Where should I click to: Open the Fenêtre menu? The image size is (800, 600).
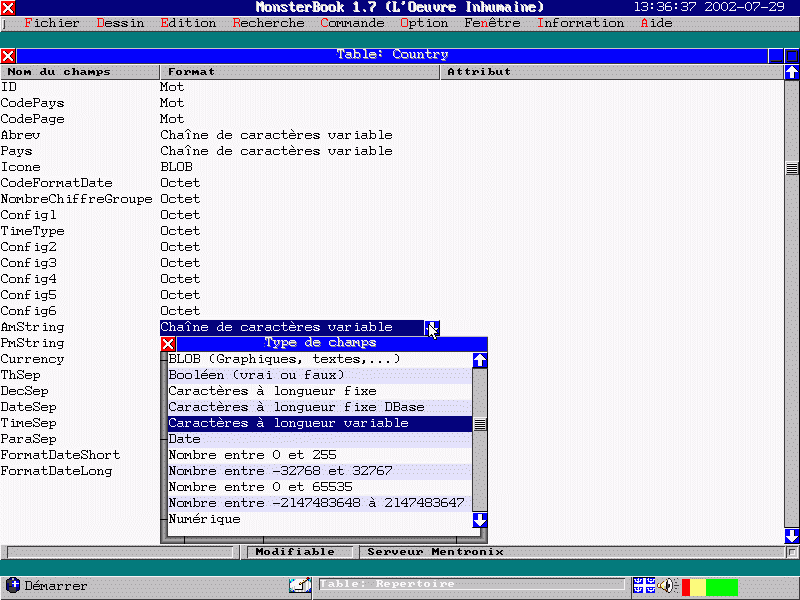point(492,23)
